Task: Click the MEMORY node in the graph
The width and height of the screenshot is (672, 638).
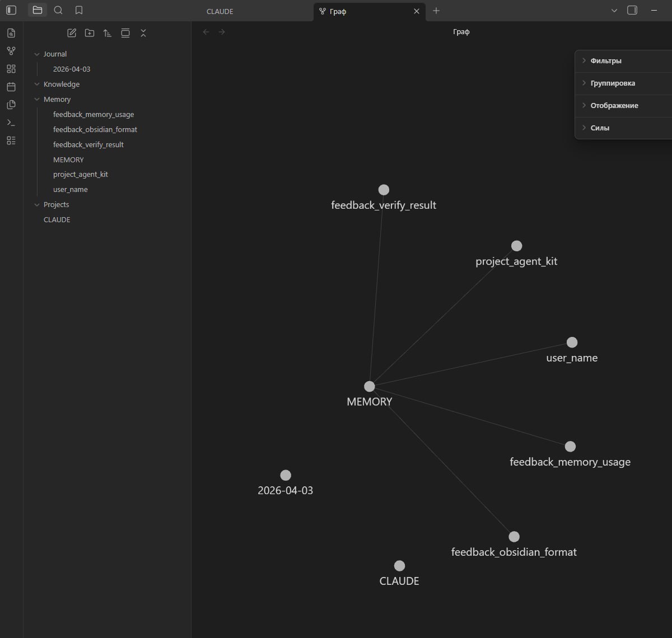Action: point(369,386)
